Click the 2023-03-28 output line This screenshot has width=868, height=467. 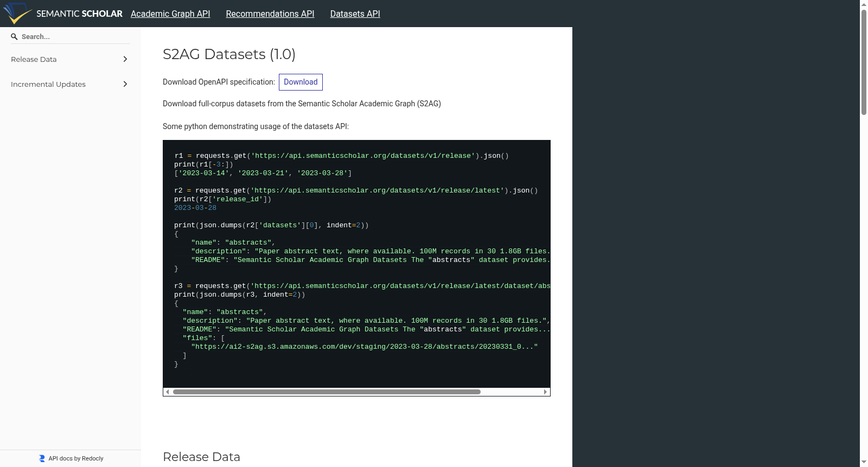pyautogui.click(x=195, y=208)
